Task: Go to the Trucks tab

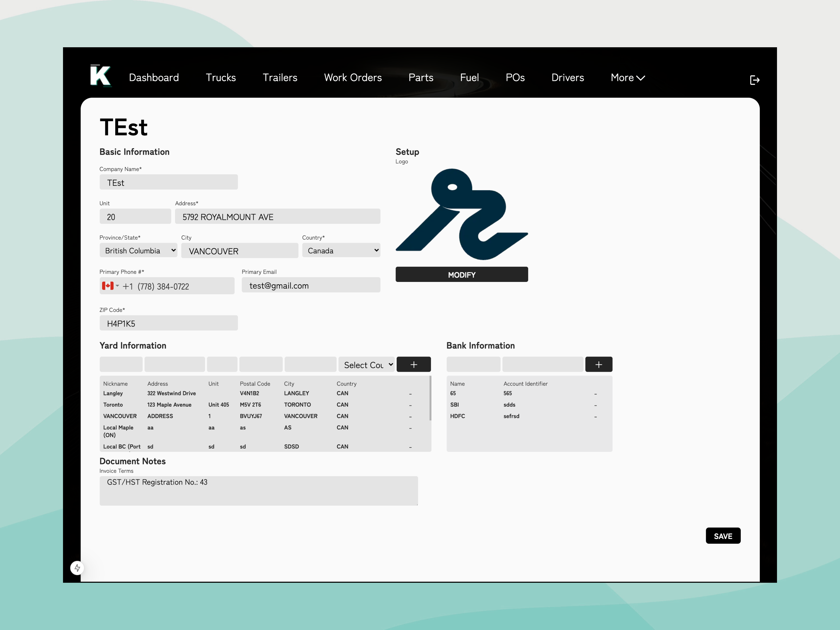Action: click(x=221, y=78)
